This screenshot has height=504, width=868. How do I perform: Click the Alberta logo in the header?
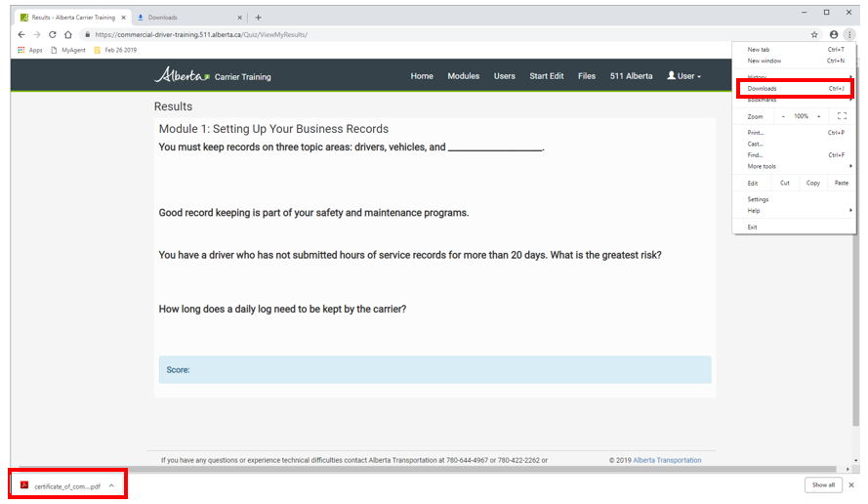[183, 75]
